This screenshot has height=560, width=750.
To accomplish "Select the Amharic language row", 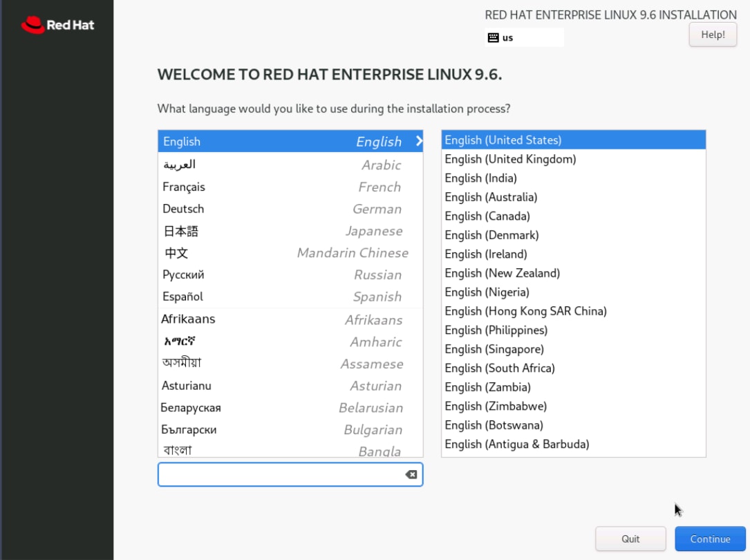I will [x=290, y=342].
